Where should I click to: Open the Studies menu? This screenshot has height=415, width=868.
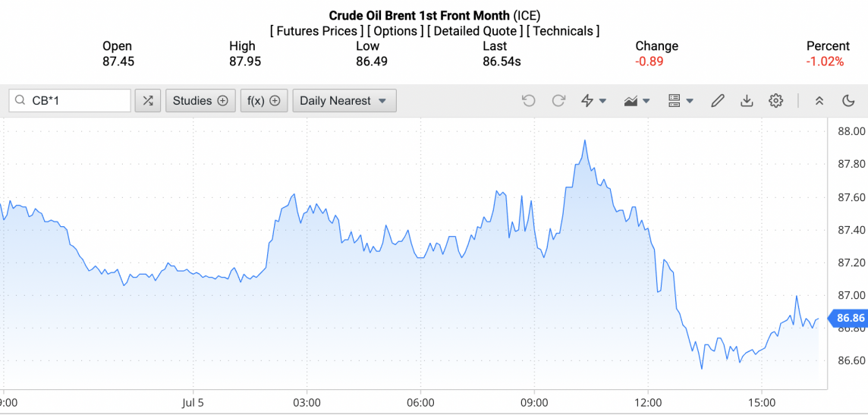click(x=200, y=100)
